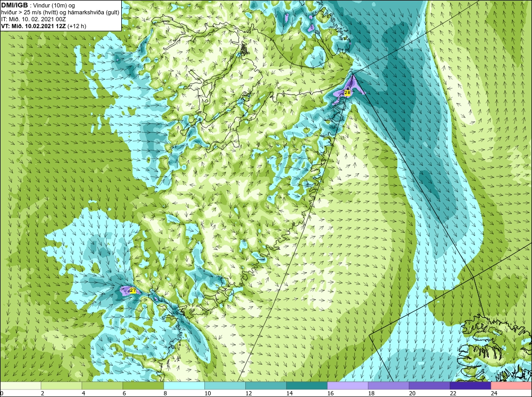Click the pale cream 0–2 legend swatch
This screenshot has height=397, width=532.
[20, 386]
